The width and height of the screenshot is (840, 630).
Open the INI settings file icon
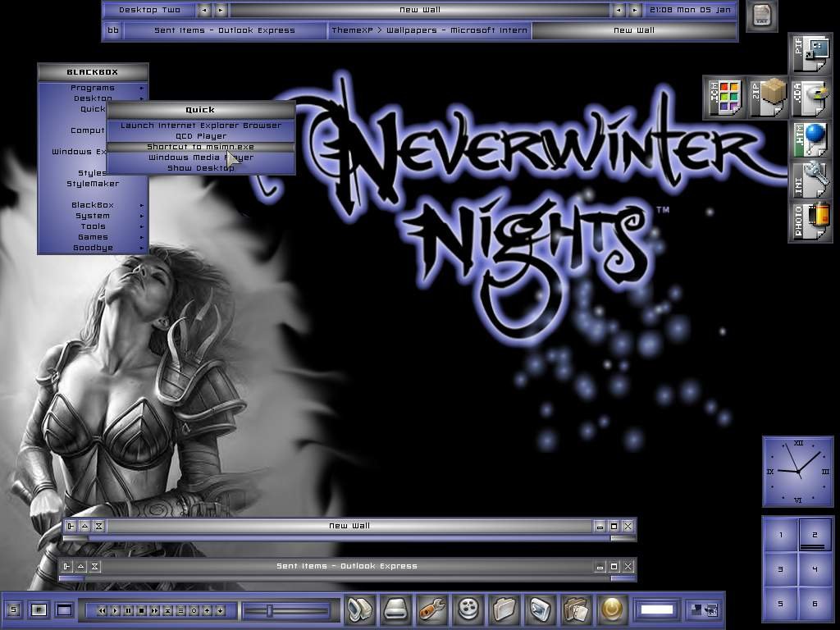coord(810,180)
